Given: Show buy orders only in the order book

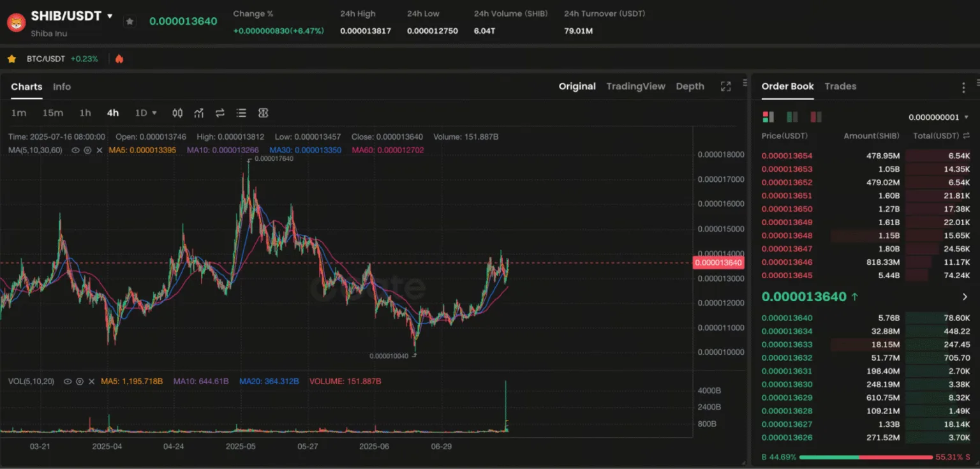Looking at the screenshot, I should click(792, 117).
